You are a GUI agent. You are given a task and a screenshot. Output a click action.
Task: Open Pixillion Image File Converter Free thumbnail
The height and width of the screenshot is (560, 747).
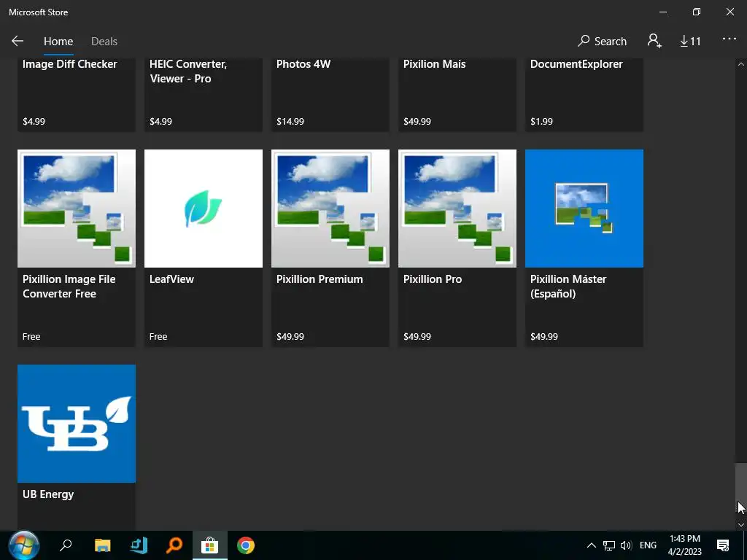76,209
